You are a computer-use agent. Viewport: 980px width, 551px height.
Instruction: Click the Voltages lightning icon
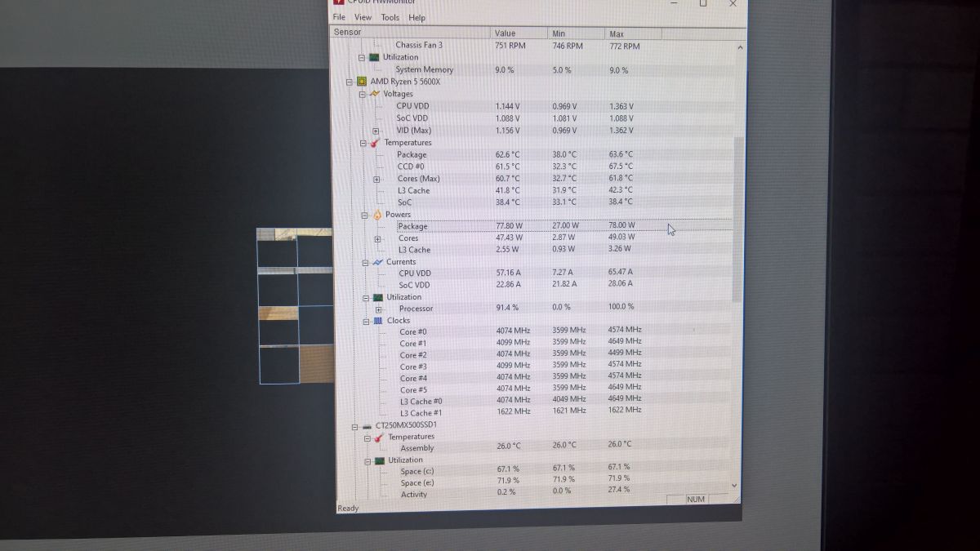[376, 93]
